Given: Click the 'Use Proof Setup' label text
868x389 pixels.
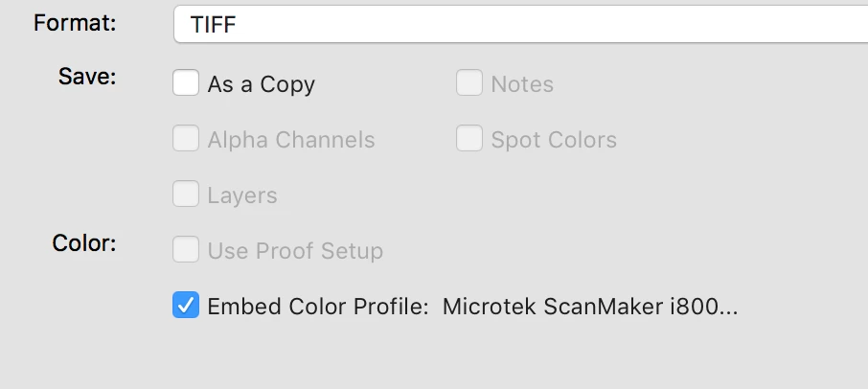Looking at the screenshot, I should coord(295,251).
